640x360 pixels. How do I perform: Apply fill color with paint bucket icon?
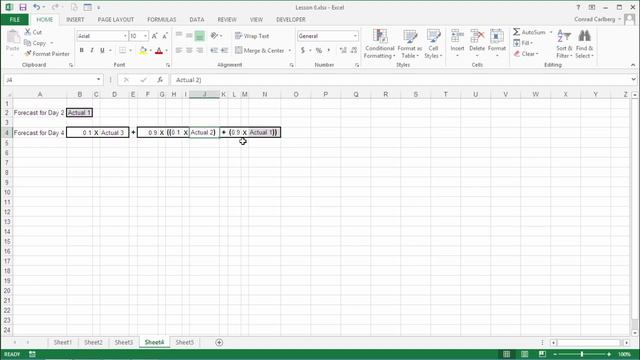[x=143, y=50]
